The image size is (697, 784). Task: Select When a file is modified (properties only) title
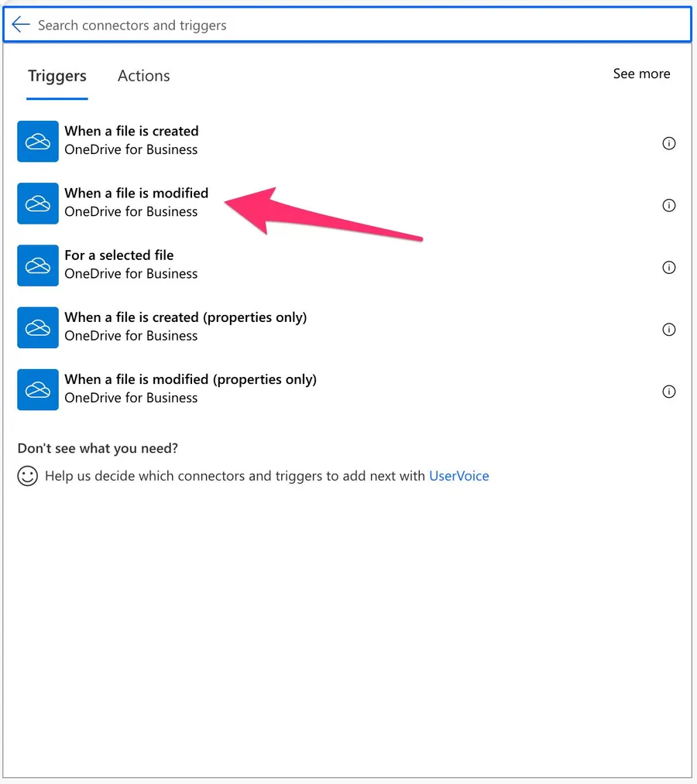[x=191, y=379]
